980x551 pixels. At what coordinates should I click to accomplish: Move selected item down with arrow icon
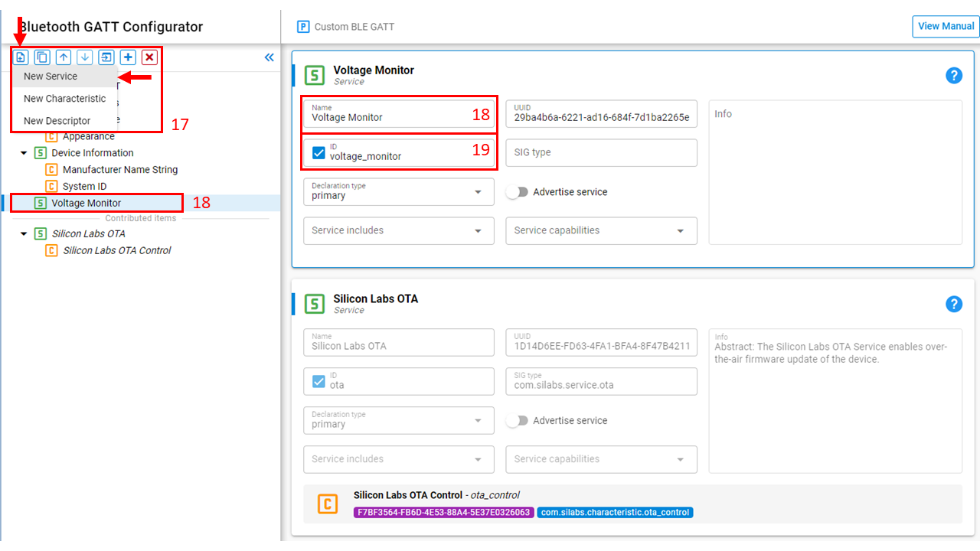tap(85, 57)
